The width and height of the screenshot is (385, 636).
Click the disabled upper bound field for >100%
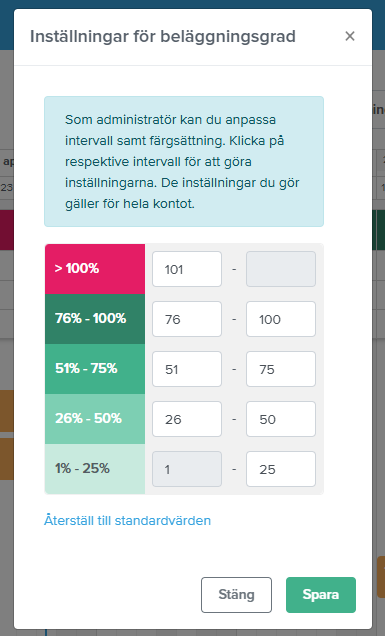click(281, 269)
